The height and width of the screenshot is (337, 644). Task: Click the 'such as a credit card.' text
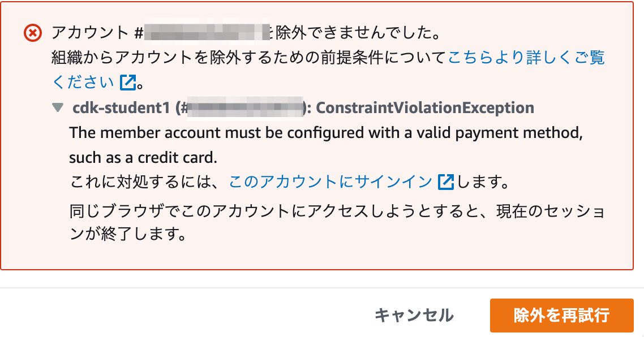(x=143, y=158)
